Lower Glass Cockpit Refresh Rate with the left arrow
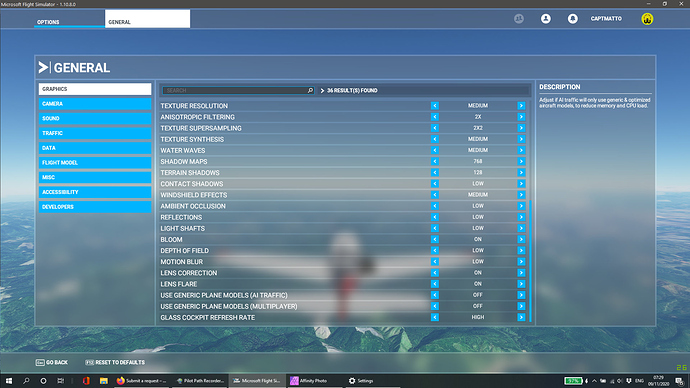The height and width of the screenshot is (388, 690). point(435,317)
